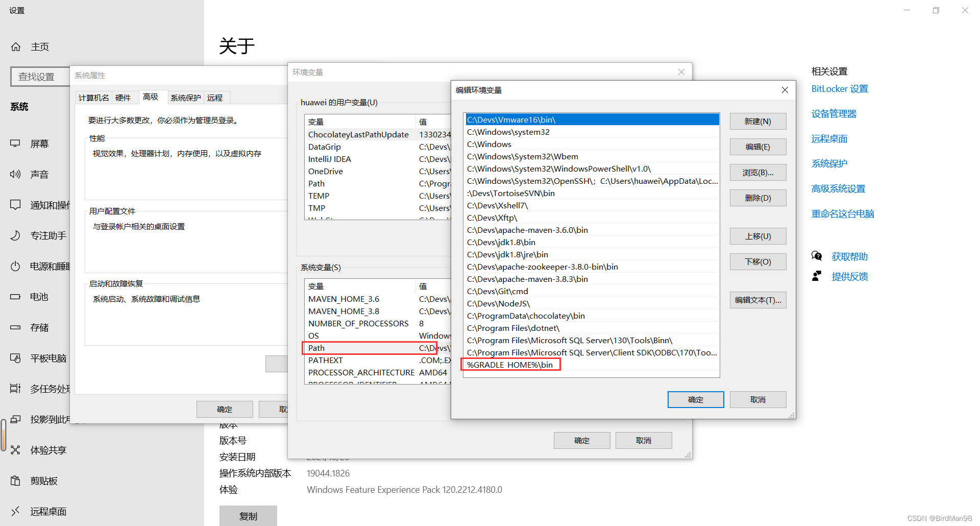Click 下移(O) to move entry down
This screenshot has height=526, width=980.
[x=758, y=261]
